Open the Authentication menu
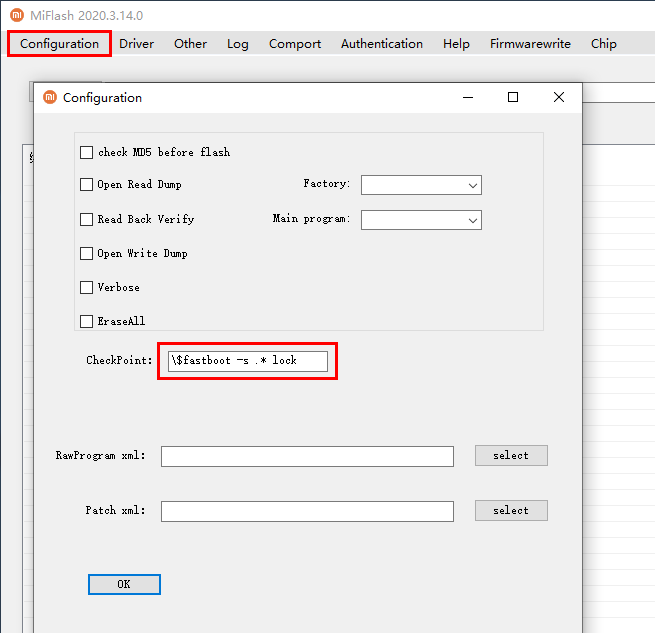Screen dimensions: 655x633 tap(381, 43)
